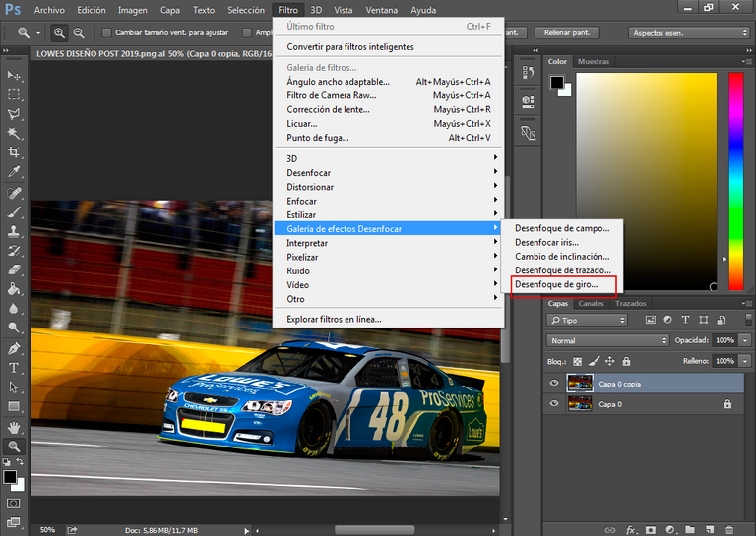Choose Convertir para filtros inteligentes
756x536 pixels.
(389, 46)
